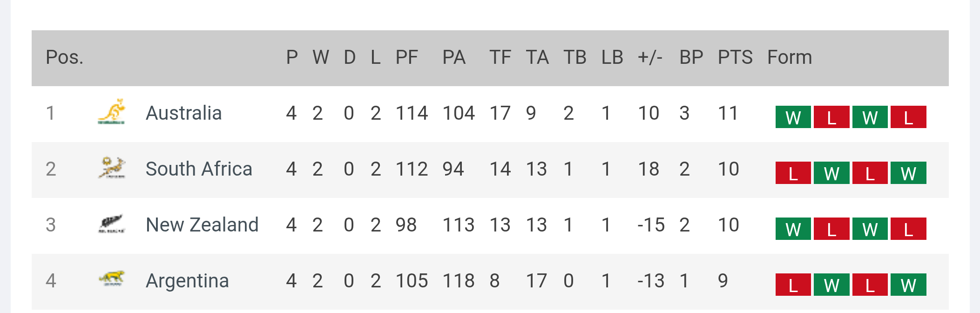This screenshot has width=980, height=313.
Task: Click the South Africa springbok team logo
Action: tap(112, 168)
